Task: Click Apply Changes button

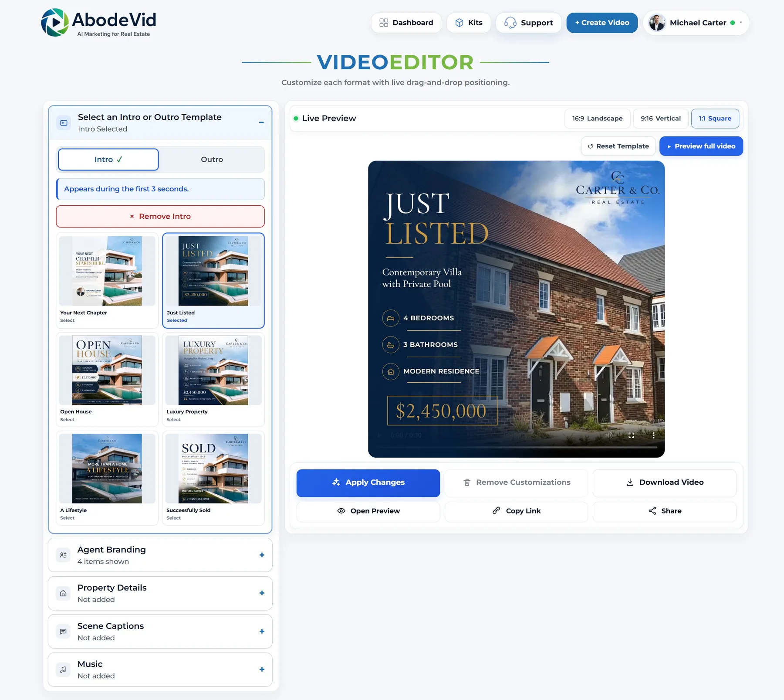Action: [x=368, y=483]
